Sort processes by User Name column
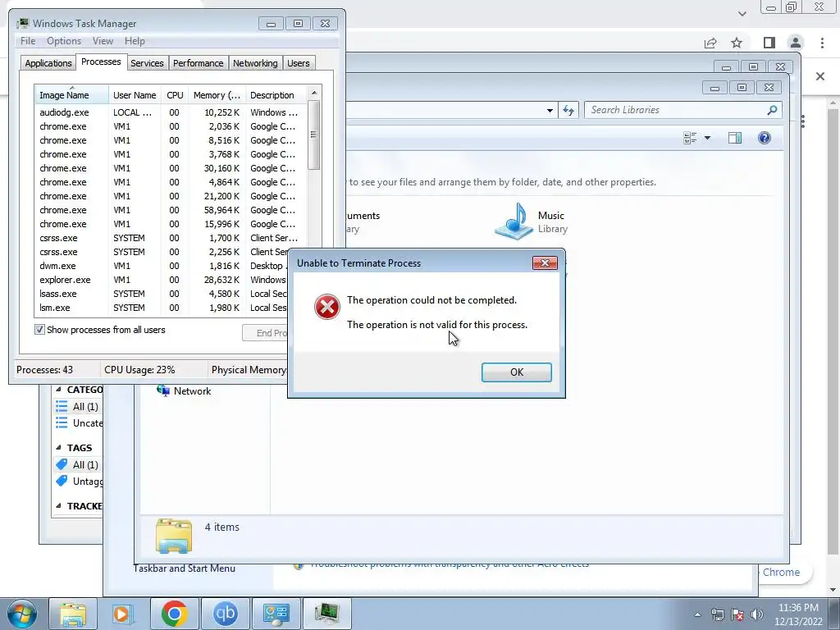 (135, 95)
